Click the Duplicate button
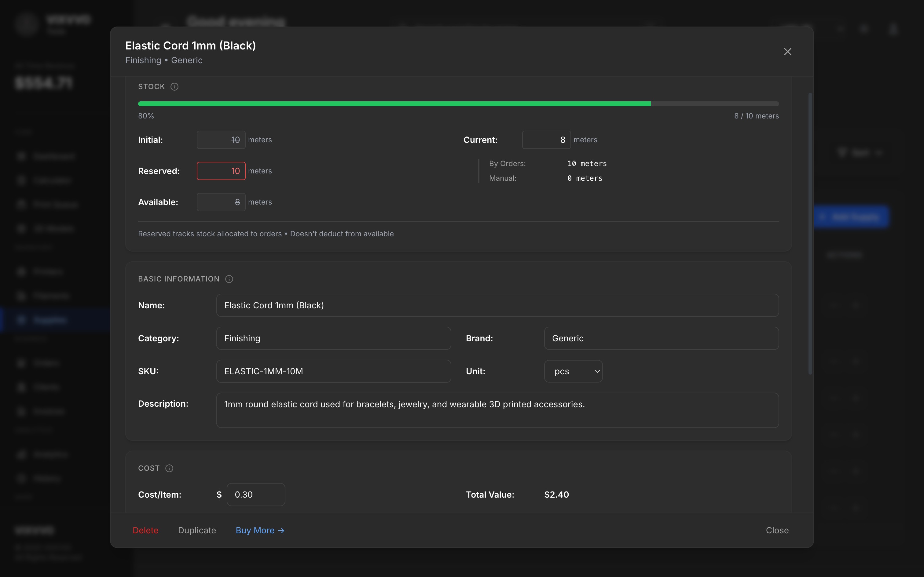Viewport: 924px width, 577px height. (x=197, y=531)
